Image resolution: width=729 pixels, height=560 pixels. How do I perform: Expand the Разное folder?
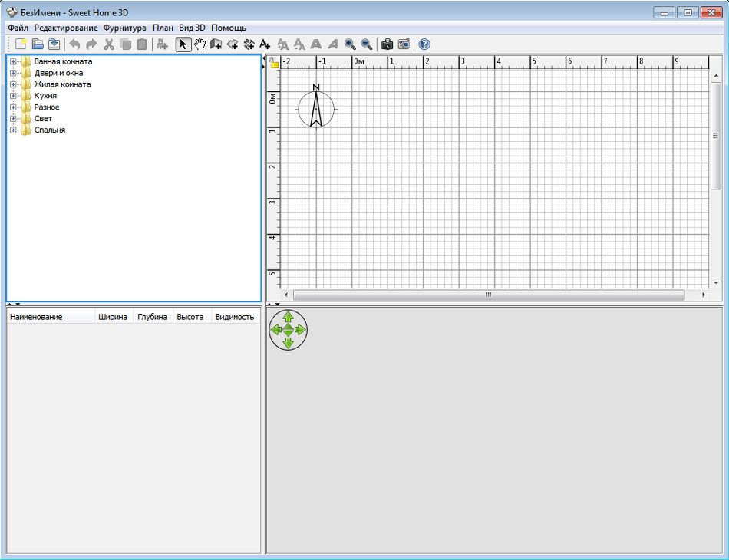[13, 107]
